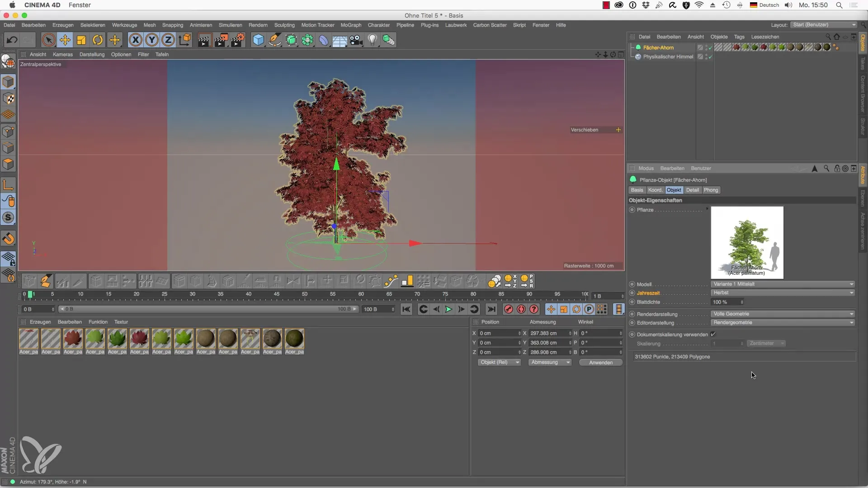This screenshot has width=868, height=488.
Task: Toggle Physikalischer Himmel enabled checkmark
Action: [710, 57]
